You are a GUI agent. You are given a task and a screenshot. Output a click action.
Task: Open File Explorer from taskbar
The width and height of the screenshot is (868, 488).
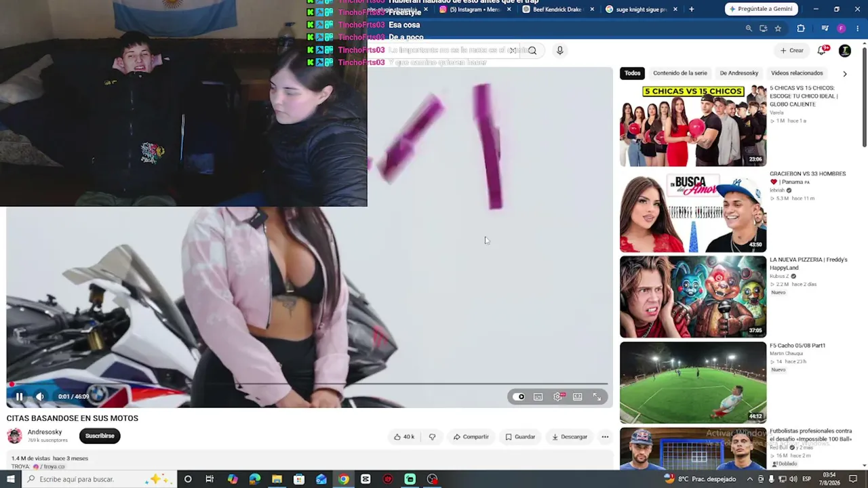click(277, 479)
